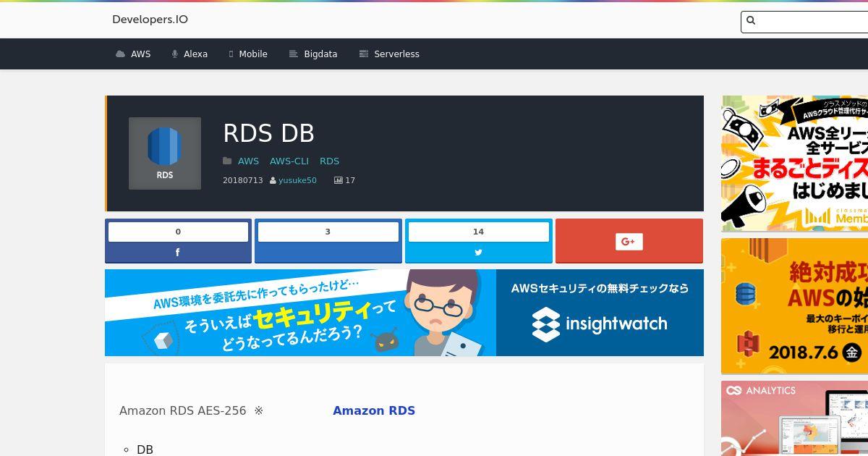Open the AWS category tag link
Screen dimensions: 868x456
click(248, 161)
